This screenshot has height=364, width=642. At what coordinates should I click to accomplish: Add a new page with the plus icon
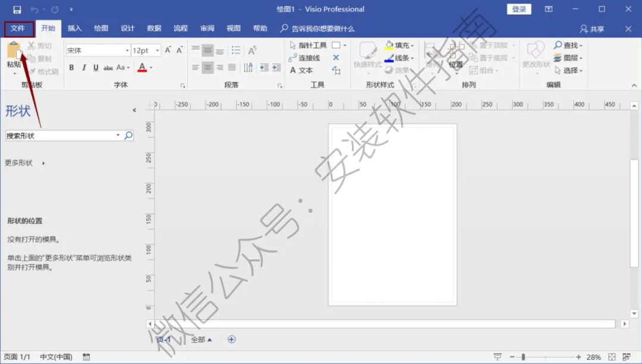tap(231, 340)
